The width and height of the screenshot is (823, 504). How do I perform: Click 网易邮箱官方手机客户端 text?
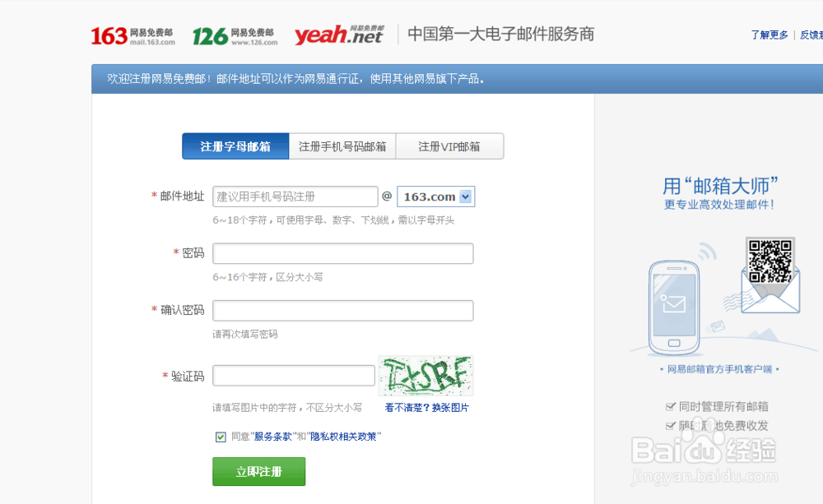(x=719, y=369)
